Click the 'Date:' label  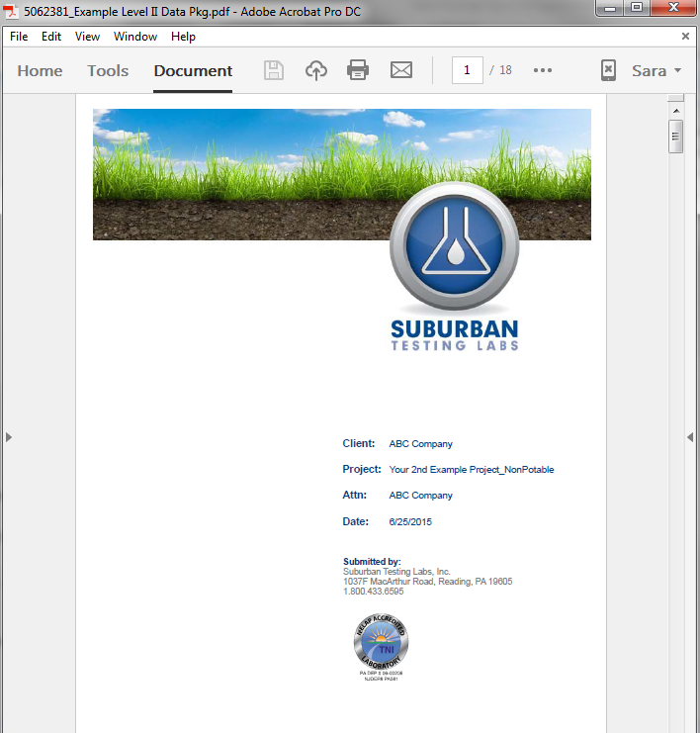tap(356, 521)
